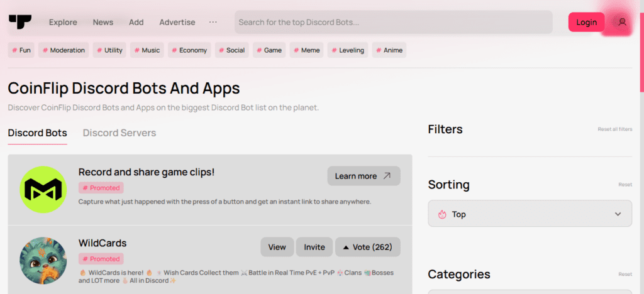Viewport: 644px width, 294px height.
Task: Reset the Categories filter
Action: tap(625, 274)
